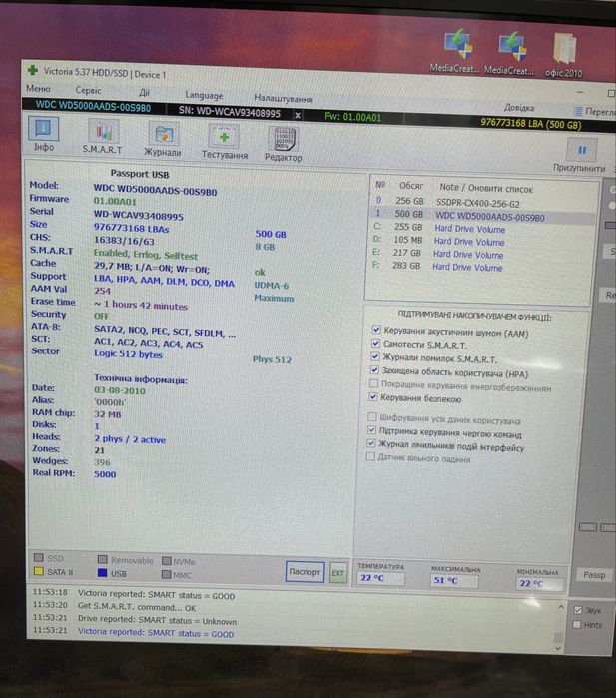The height and width of the screenshot is (698, 616).
Task: Toggle the Hints checkbox
Action: coord(577,624)
